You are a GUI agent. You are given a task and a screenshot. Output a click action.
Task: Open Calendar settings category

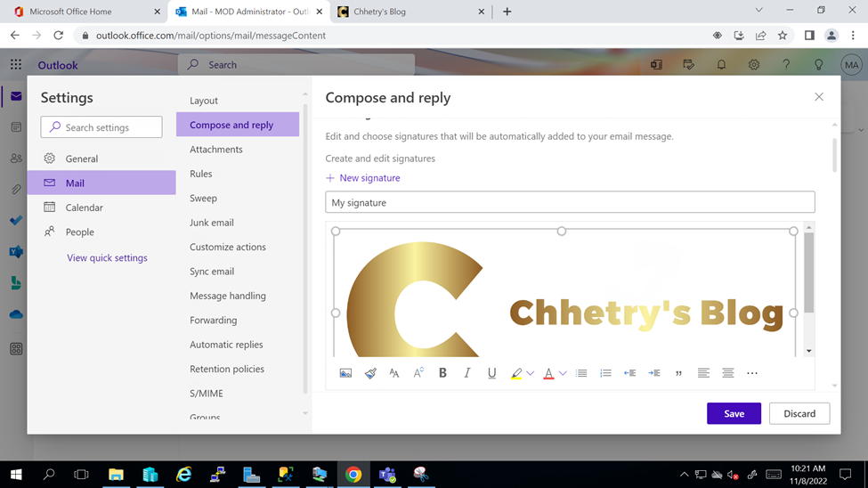click(x=101, y=207)
